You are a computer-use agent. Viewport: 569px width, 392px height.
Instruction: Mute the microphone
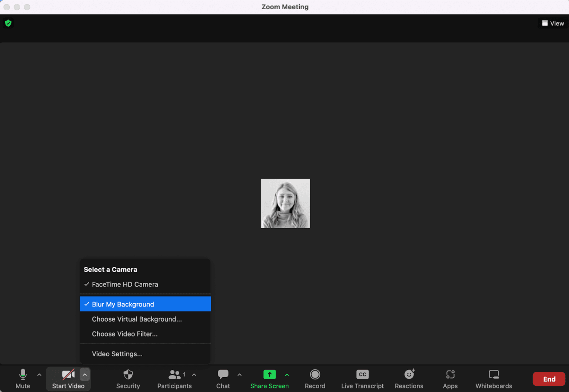(x=23, y=375)
